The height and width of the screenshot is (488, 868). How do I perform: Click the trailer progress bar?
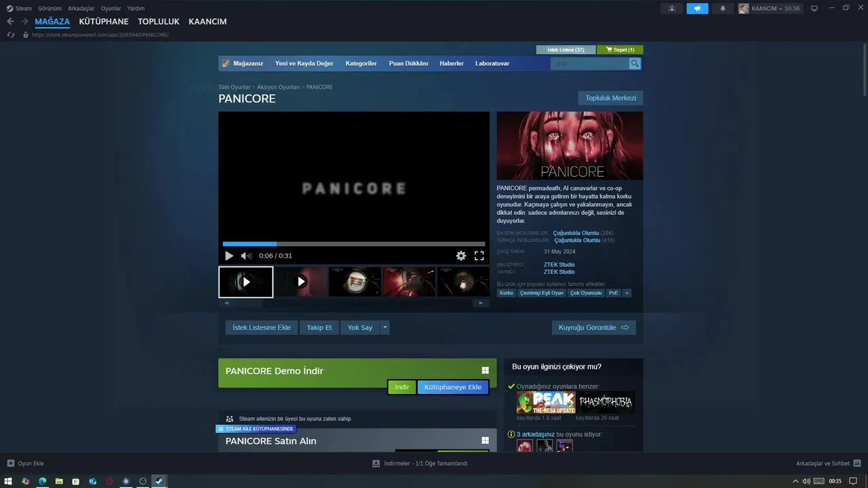coord(354,244)
